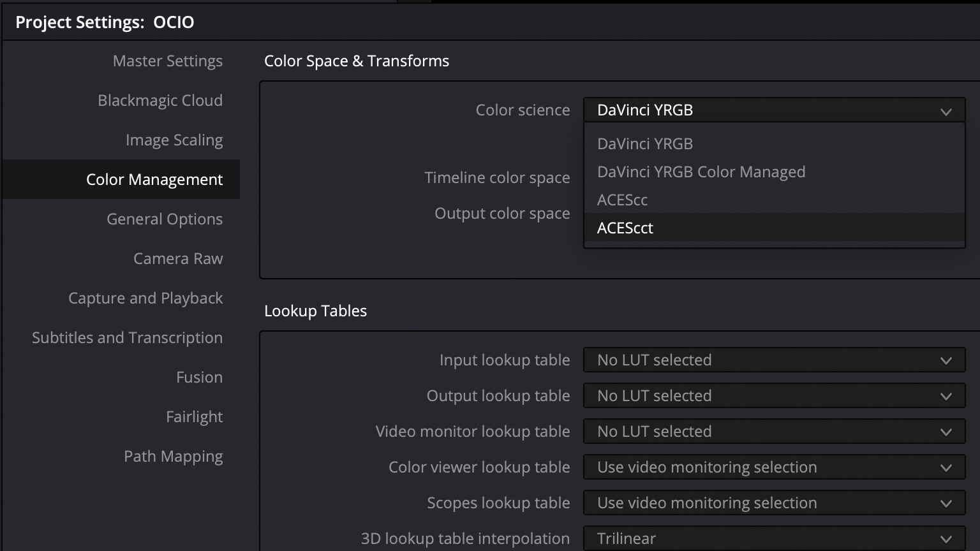Open Image Scaling settings
Screen dimensions: 980x551
(174, 140)
